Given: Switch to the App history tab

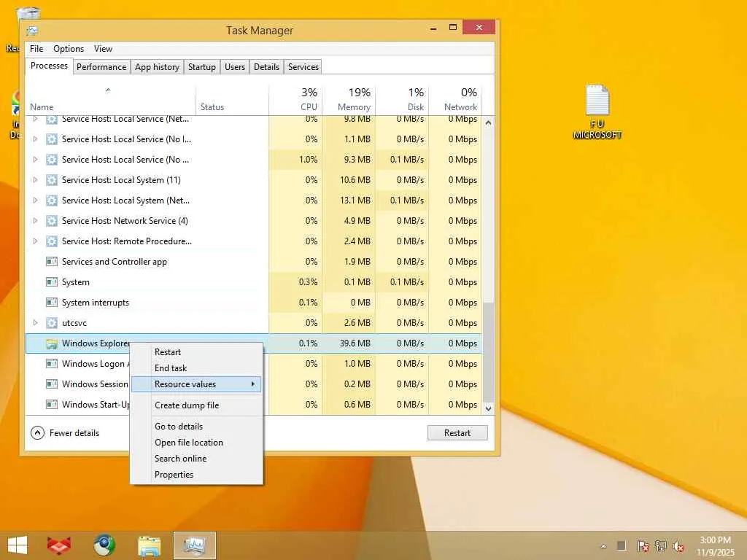Looking at the screenshot, I should [157, 66].
